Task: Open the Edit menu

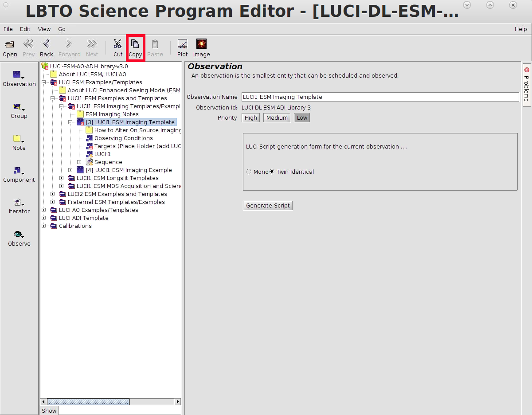Action: point(25,29)
